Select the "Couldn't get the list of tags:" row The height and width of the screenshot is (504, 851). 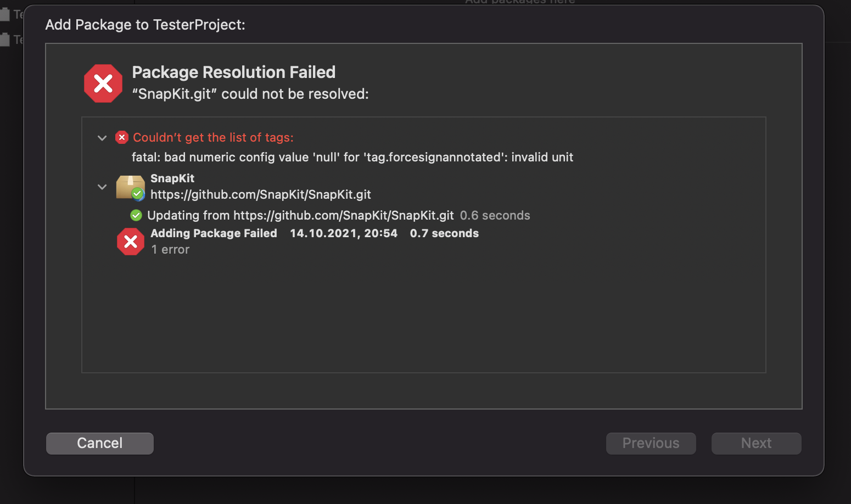tap(213, 137)
